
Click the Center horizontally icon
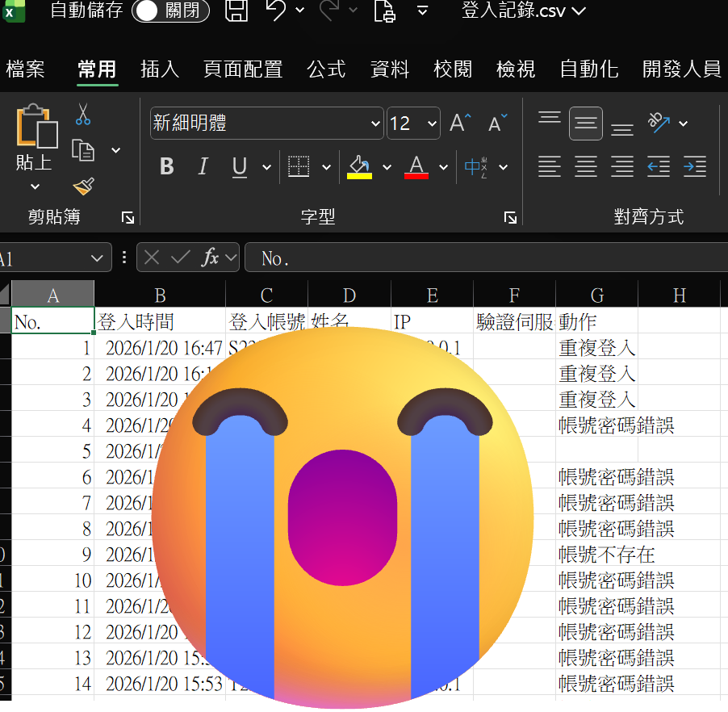pyautogui.click(x=586, y=166)
